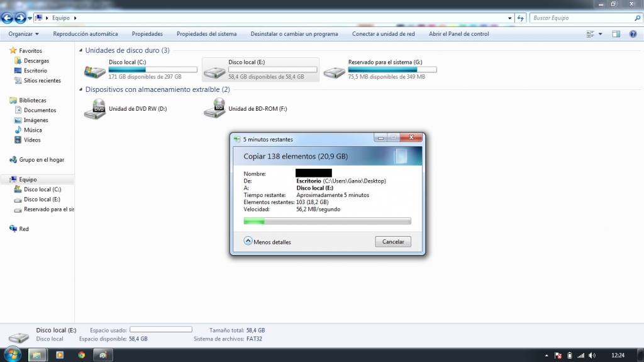Open the Disco local (C:) drive icon
Image resolution: width=644 pixels, height=362 pixels.
[94, 71]
